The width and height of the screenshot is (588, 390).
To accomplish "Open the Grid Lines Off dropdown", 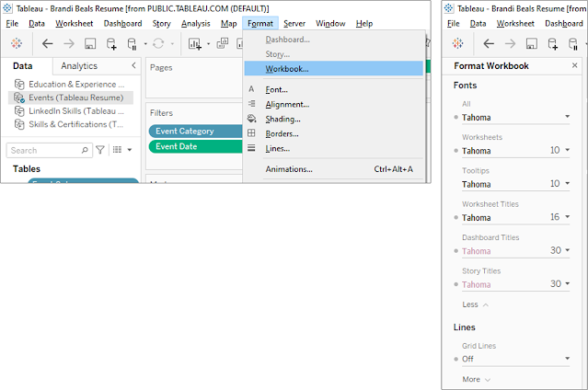I will pyautogui.click(x=515, y=359).
